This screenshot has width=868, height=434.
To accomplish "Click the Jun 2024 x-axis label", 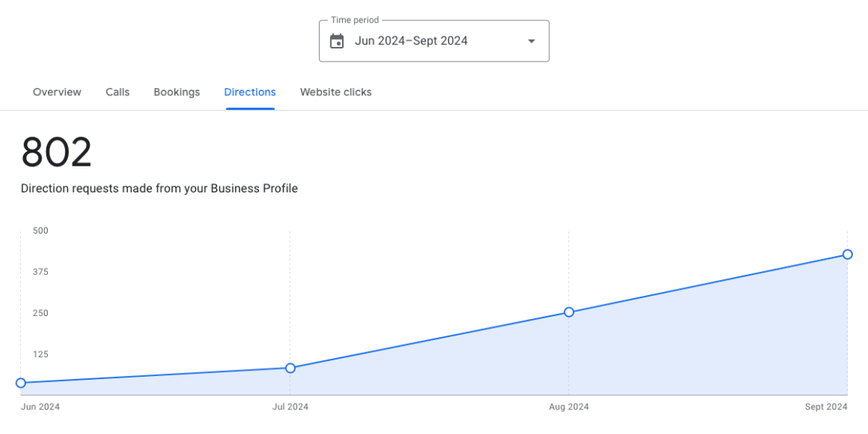I will pyautogui.click(x=41, y=407).
